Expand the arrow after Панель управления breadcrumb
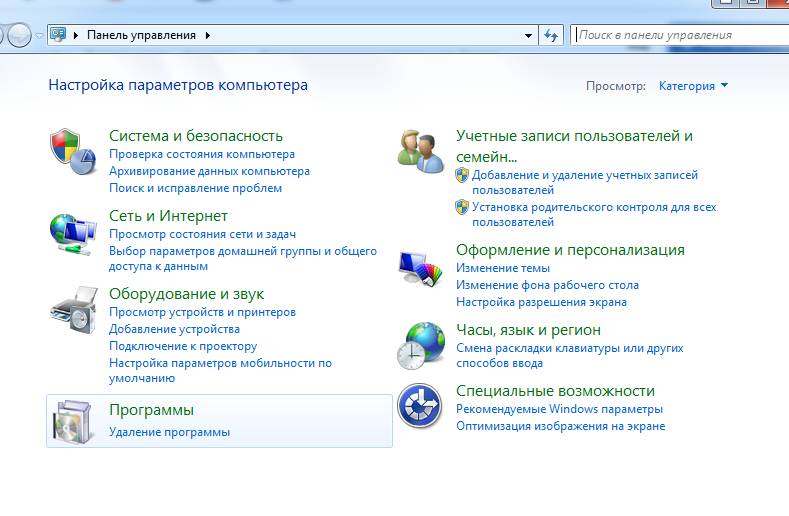 coord(208,35)
